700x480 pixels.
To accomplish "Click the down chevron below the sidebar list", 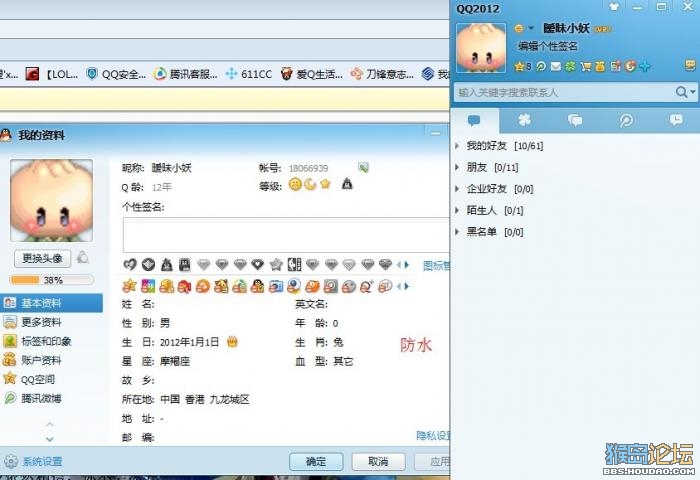I will click(x=50, y=439).
